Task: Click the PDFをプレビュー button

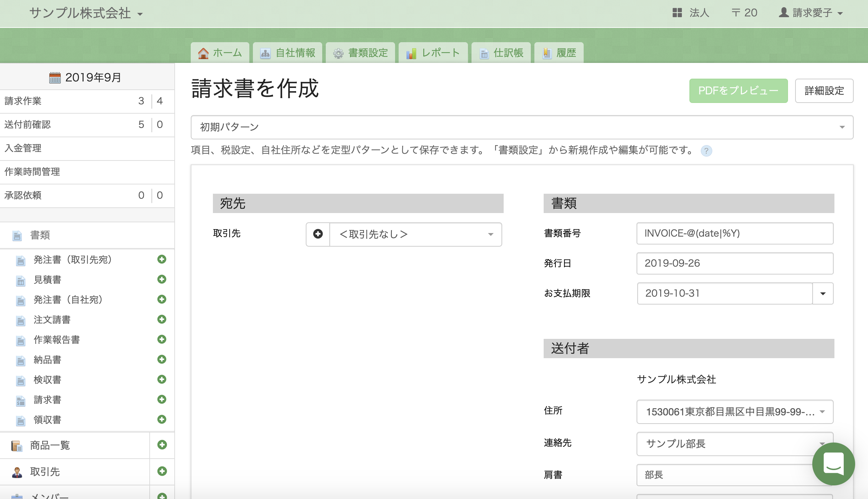Action: (x=738, y=91)
